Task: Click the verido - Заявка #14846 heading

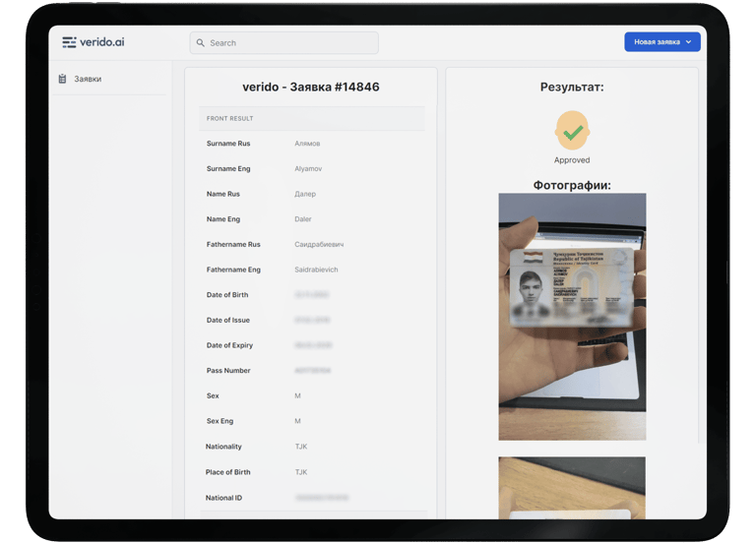Action: point(311,87)
